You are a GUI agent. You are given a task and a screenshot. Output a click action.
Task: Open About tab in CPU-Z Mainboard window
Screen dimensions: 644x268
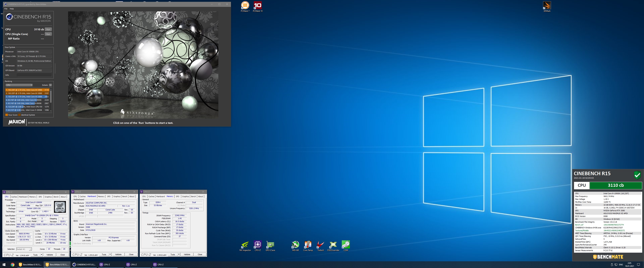(x=132, y=197)
